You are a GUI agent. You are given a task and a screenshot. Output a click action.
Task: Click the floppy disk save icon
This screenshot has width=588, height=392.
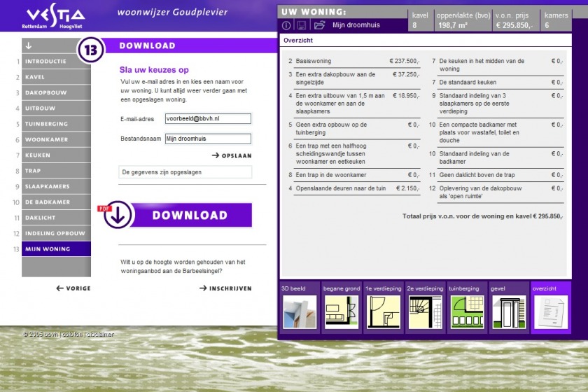click(x=302, y=25)
